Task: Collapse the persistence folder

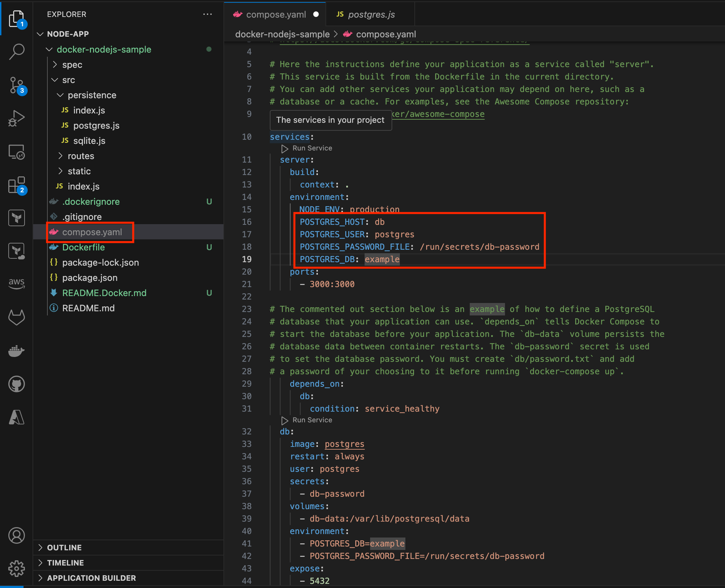Action: pyautogui.click(x=60, y=95)
